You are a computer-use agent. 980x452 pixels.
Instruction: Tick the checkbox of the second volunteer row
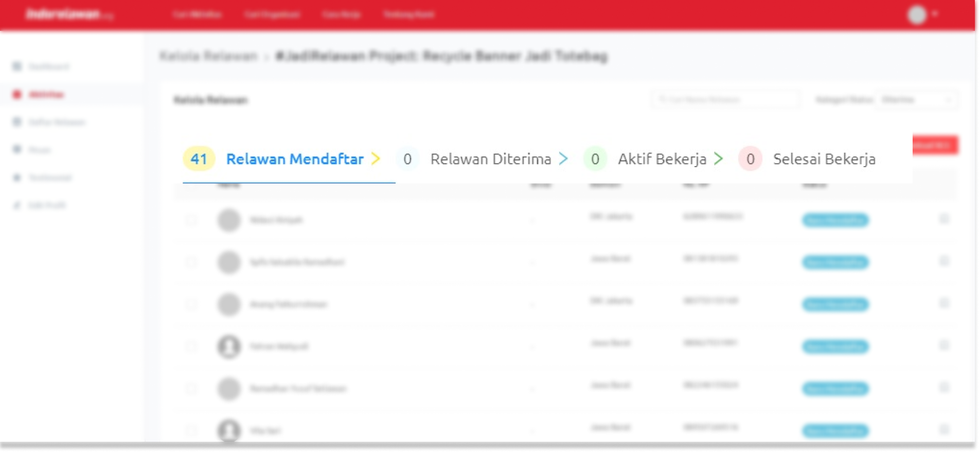tap(191, 262)
